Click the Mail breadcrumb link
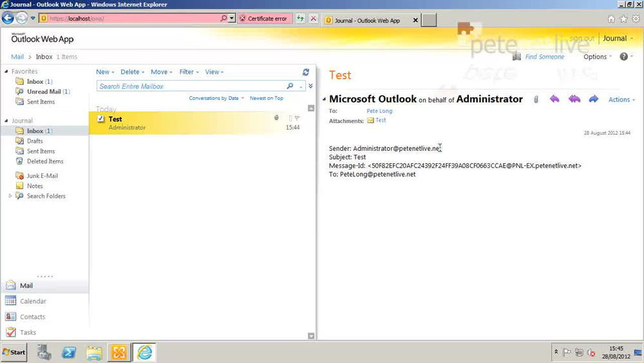Image resolution: width=644 pixels, height=363 pixels. coord(17,57)
